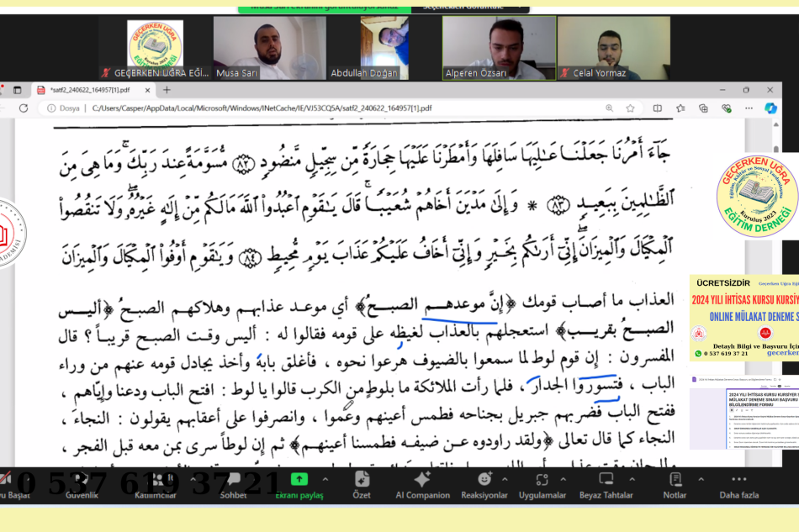The height and width of the screenshot is (532, 799).
Task: Launch the AI Companion
Action: (x=422, y=479)
